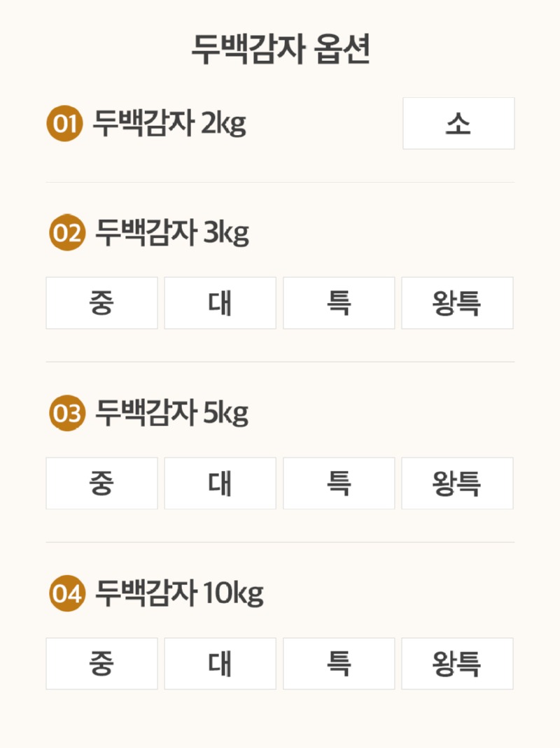Click the orange 04 number badge
The image size is (560, 748).
coord(66,594)
